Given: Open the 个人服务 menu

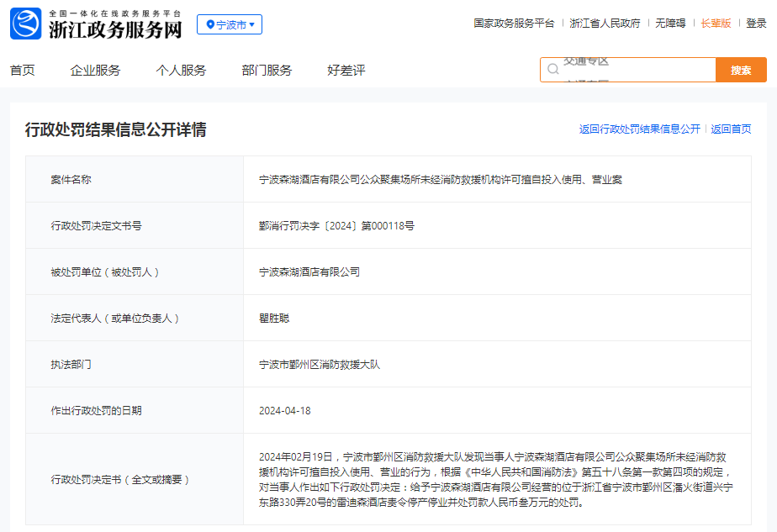Looking at the screenshot, I should click(x=181, y=71).
